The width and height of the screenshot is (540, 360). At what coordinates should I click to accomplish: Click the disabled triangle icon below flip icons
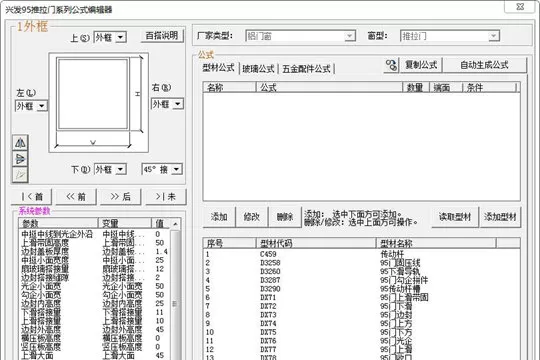20,175
